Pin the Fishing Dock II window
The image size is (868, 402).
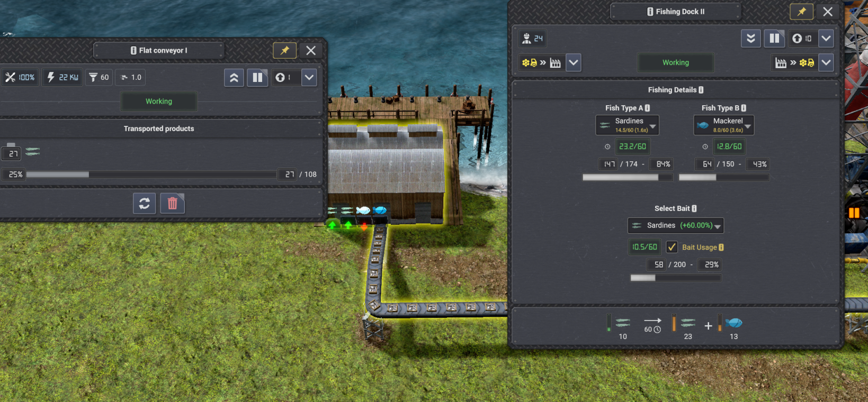point(801,12)
